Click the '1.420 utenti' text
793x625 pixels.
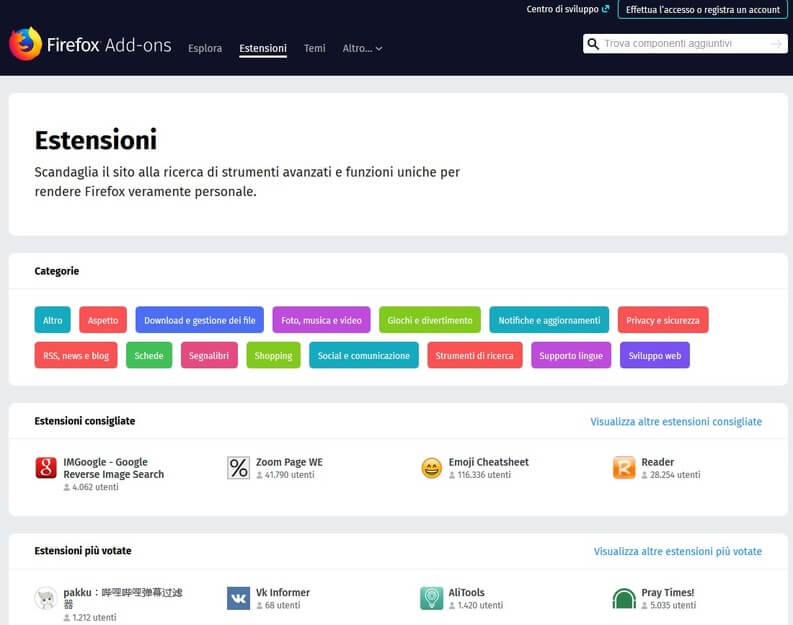click(x=480, y=606)
